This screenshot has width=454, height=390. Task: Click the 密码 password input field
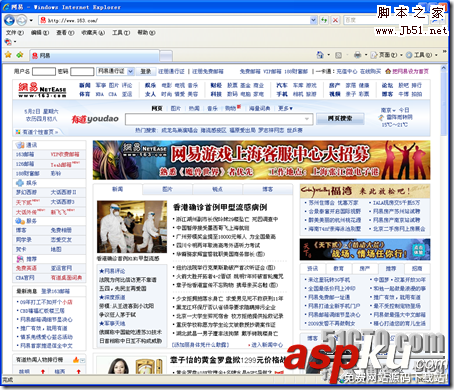[82, 71]
